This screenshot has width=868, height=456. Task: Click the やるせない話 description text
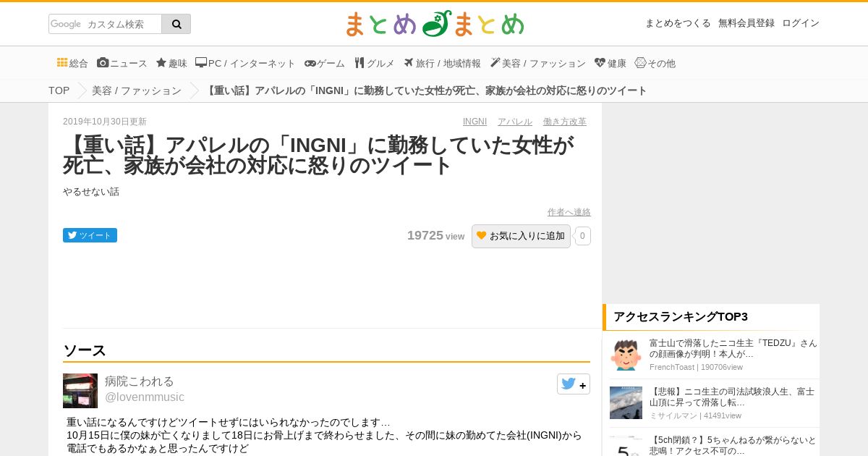pos(91,192)
